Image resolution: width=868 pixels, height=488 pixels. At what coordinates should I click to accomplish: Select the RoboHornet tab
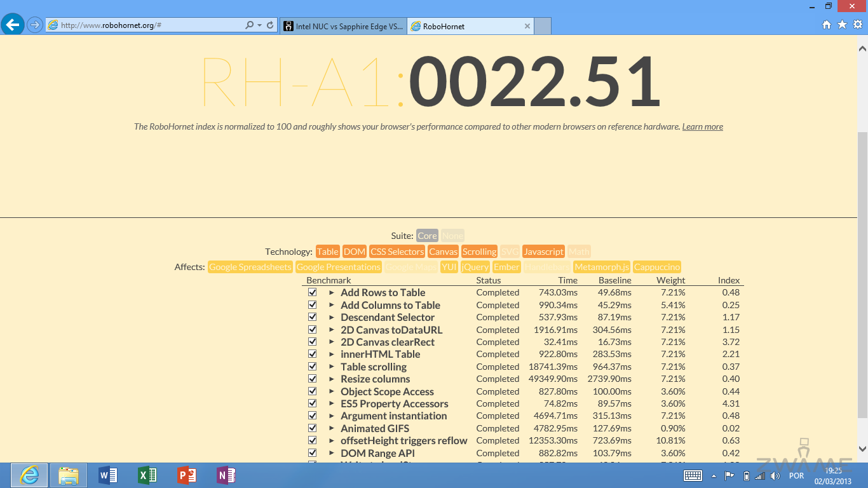[470, 26]
